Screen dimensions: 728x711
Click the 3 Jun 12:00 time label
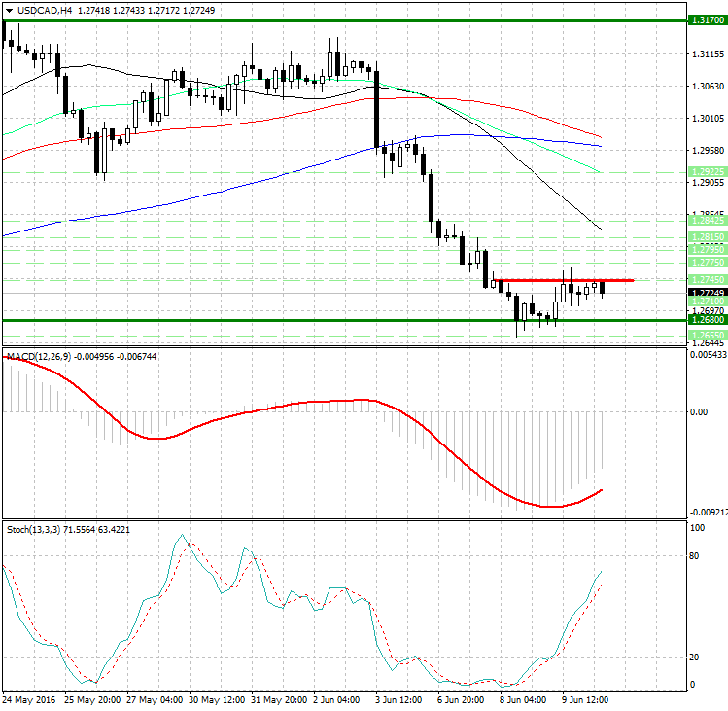click(399, 699)
